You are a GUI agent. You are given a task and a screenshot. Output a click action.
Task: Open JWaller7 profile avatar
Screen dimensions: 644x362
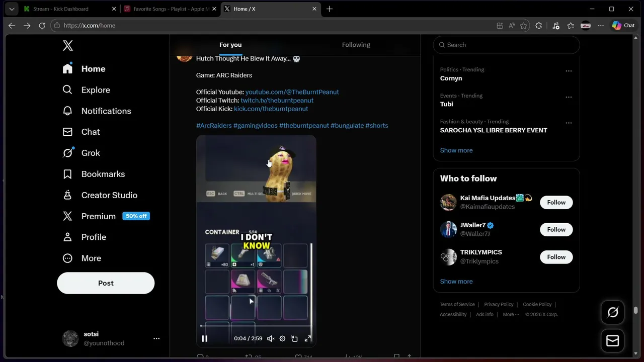[x=448, y=230]
